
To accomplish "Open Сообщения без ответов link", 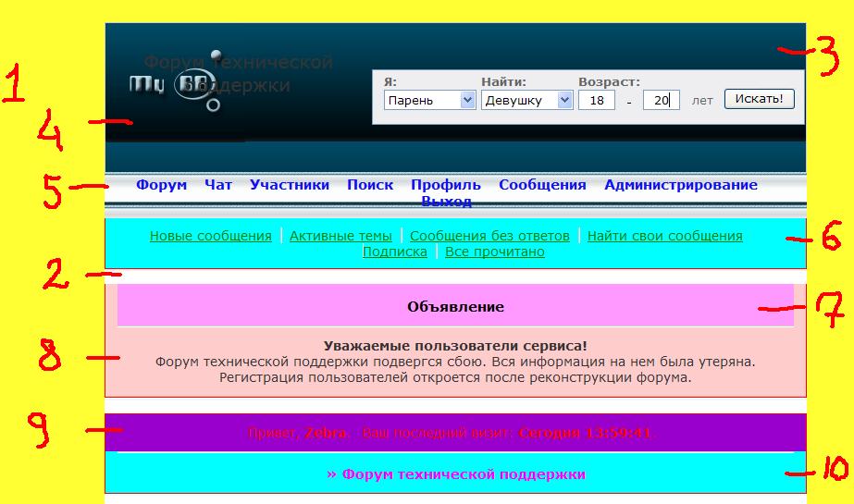I will [489, 236].
